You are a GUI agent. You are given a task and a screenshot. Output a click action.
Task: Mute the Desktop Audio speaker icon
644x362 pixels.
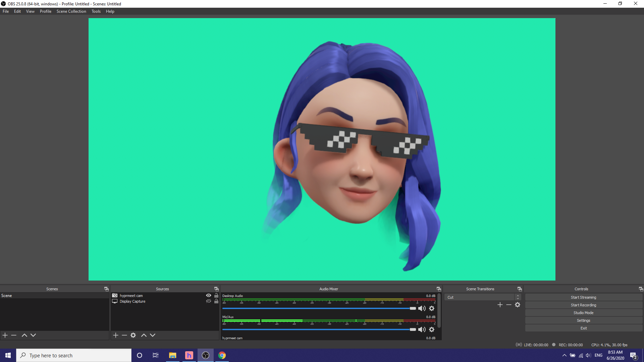point(422,308)
